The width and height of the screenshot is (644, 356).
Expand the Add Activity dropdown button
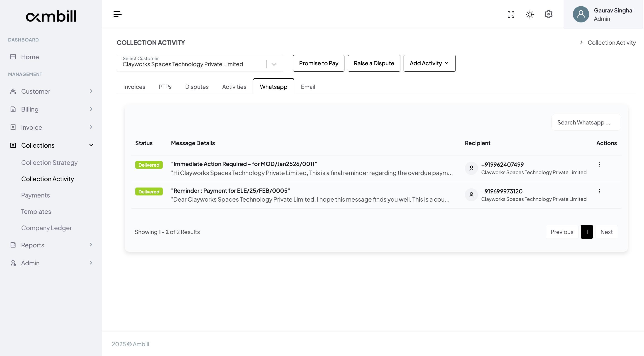(x=429, y=63)
